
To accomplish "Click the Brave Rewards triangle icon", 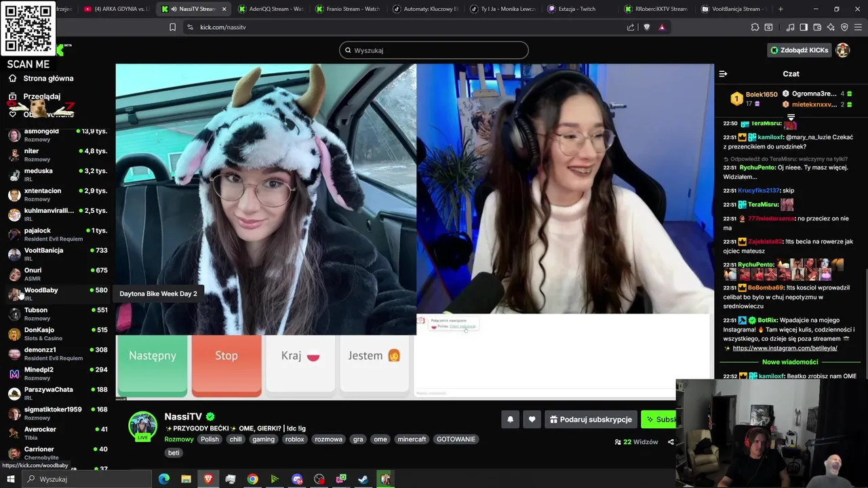I will tap(662, 27).
